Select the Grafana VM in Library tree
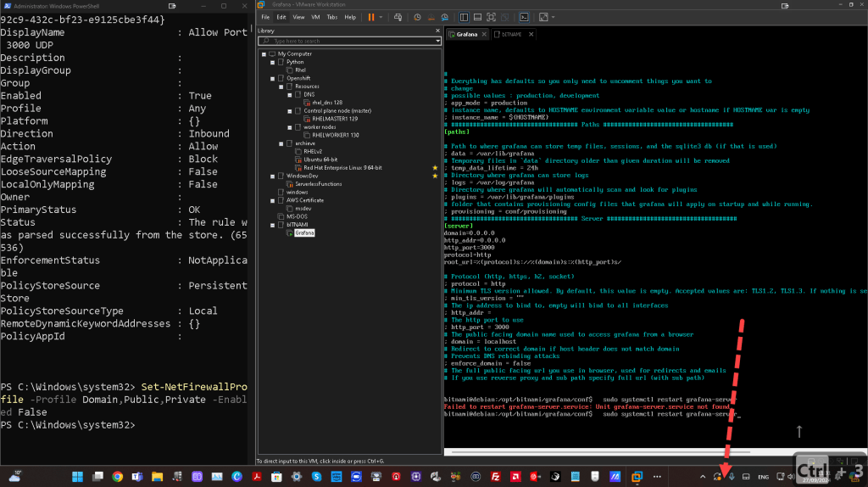This screenshot has height=487, width=868. [304, 233]
